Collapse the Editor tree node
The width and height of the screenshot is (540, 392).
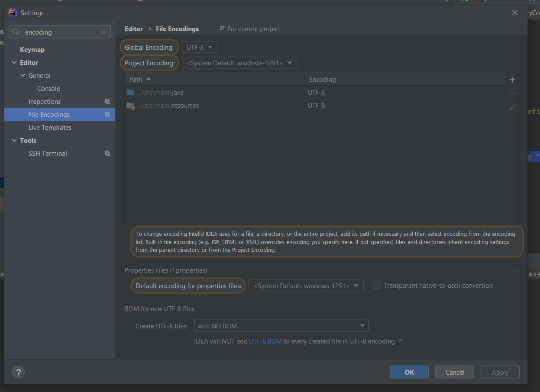click(x=14, y=63)
